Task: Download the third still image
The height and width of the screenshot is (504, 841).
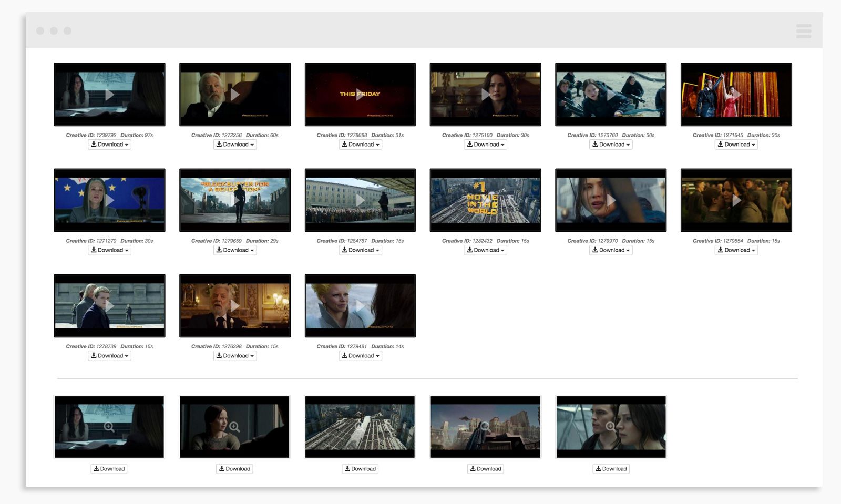Action: point(360,469)
